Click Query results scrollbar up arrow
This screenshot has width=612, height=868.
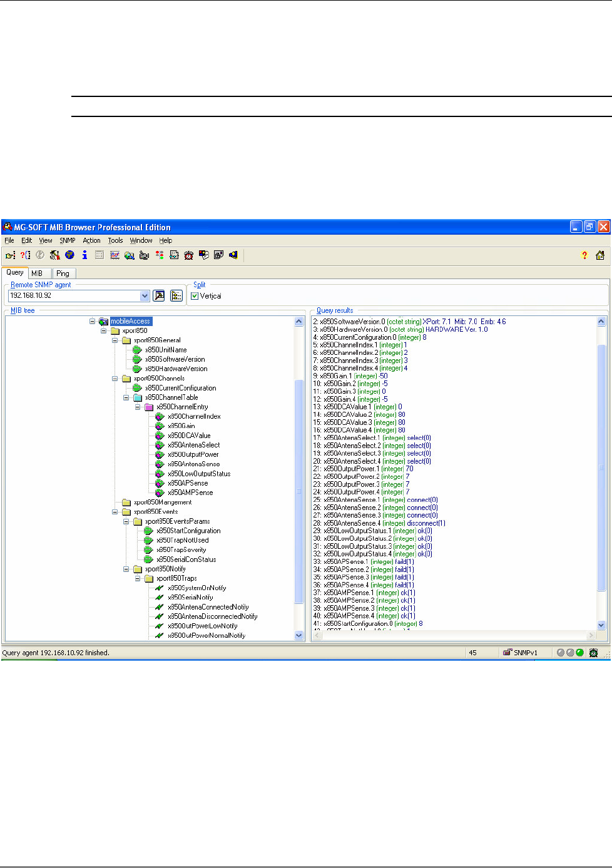pyautogui.click(x=601, y=322)
